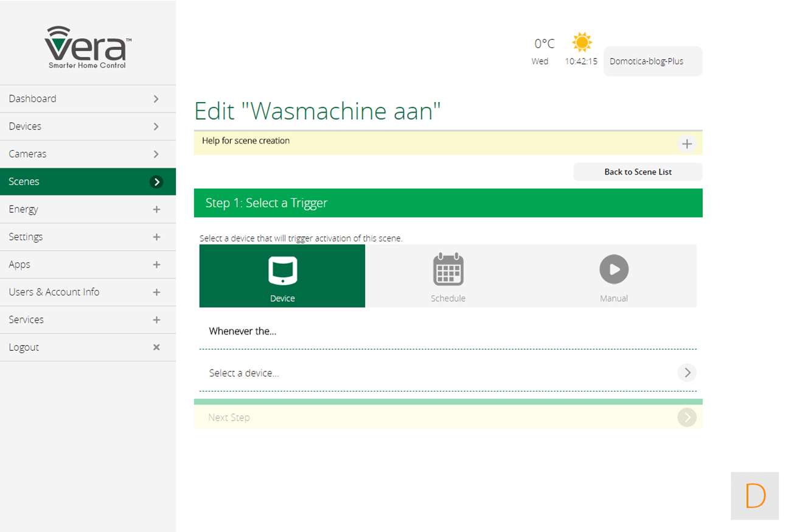
Task: Click the orange D logo badge
Action: [754, 496]
